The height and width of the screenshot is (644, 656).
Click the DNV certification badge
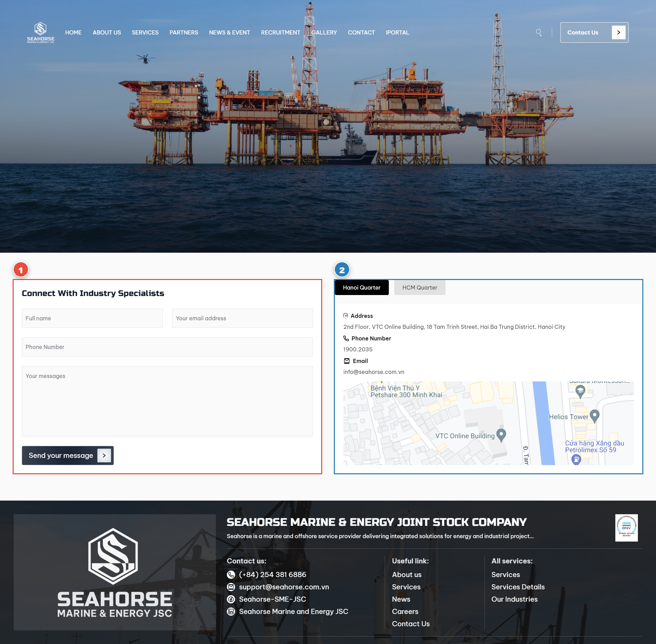(x=627, y=528)
